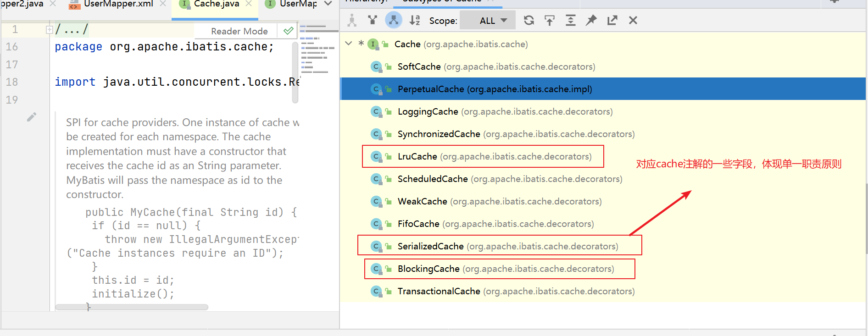
Task: Click the editor vertical scrollbar thumb
Action: 295,72
